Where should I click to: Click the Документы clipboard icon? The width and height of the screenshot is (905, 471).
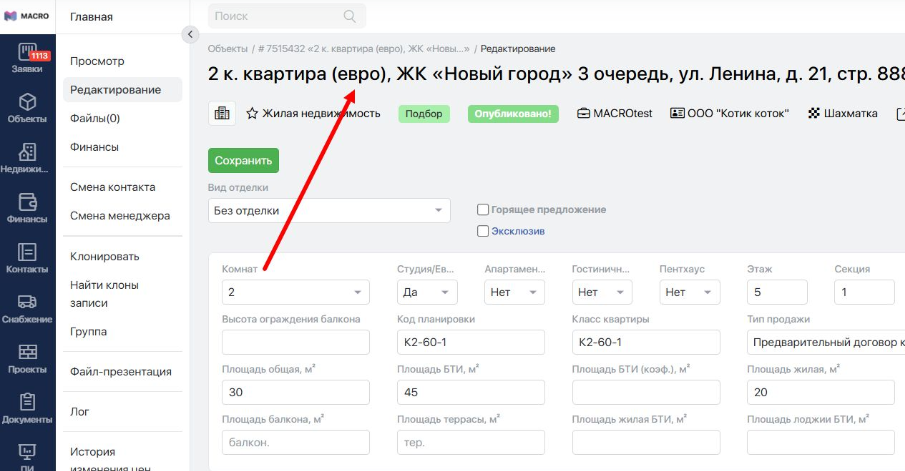(27, 402)
